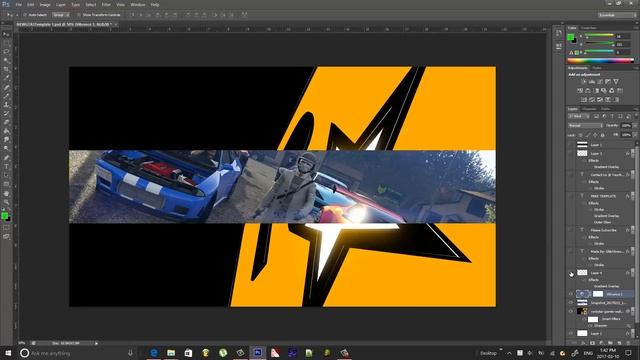Click the Opacity value field
This screenshot has width=640, height=360.
(x=625, y=126)
